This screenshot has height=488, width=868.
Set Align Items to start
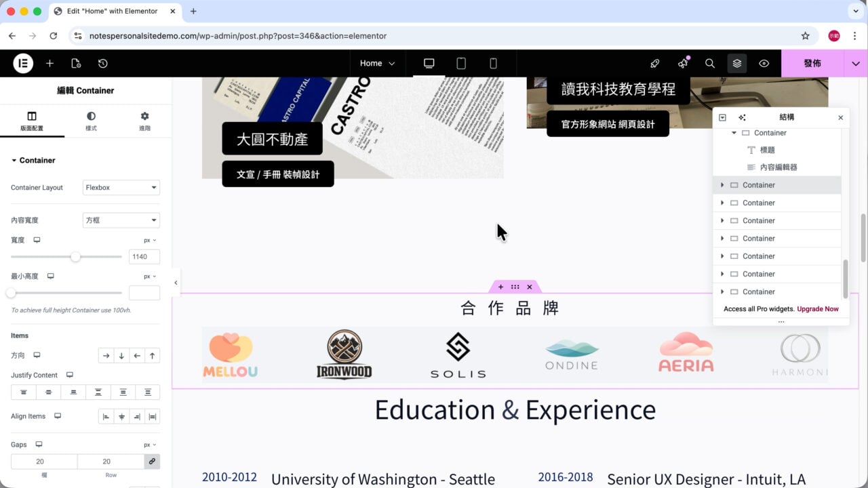(106, 416)
